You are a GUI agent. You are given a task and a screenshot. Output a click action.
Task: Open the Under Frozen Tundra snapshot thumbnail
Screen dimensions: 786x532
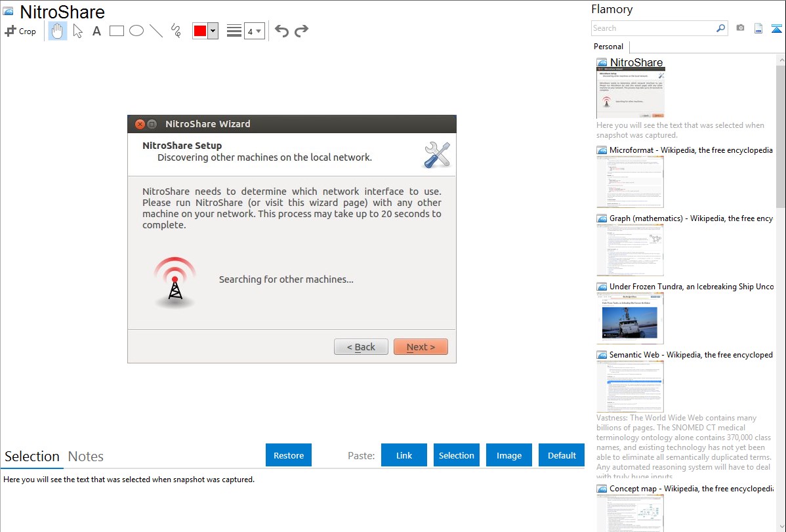630,318
